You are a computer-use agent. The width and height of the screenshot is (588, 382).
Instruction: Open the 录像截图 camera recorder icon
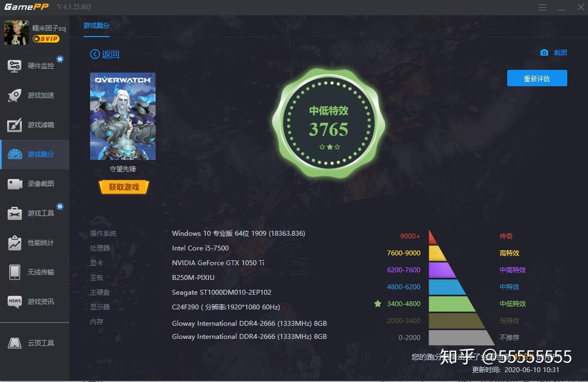click(15, 184)
